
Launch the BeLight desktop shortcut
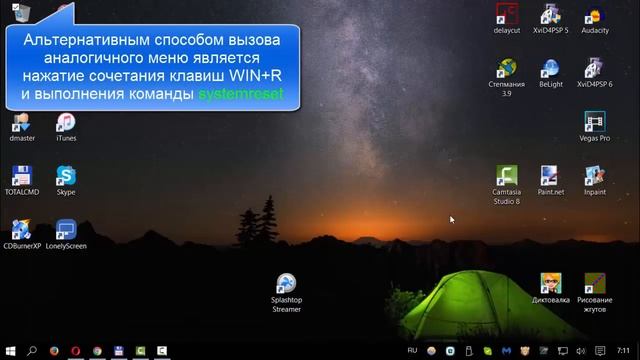(551, 73)
